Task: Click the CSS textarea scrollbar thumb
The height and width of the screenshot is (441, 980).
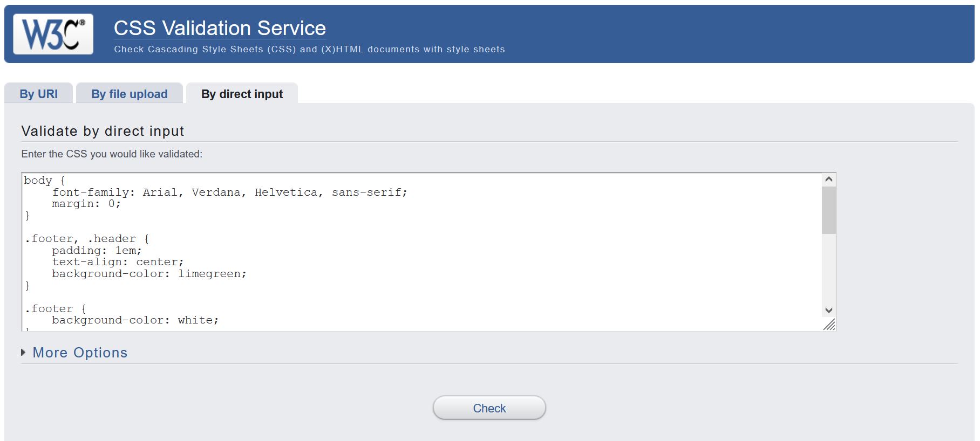Action: 829,210
